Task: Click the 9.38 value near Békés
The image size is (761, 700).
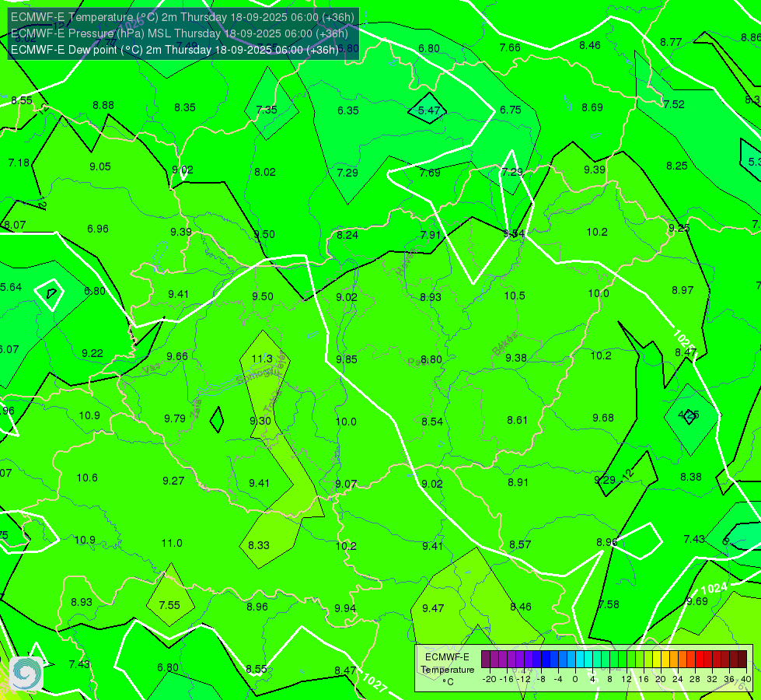Action: (515, 358)
